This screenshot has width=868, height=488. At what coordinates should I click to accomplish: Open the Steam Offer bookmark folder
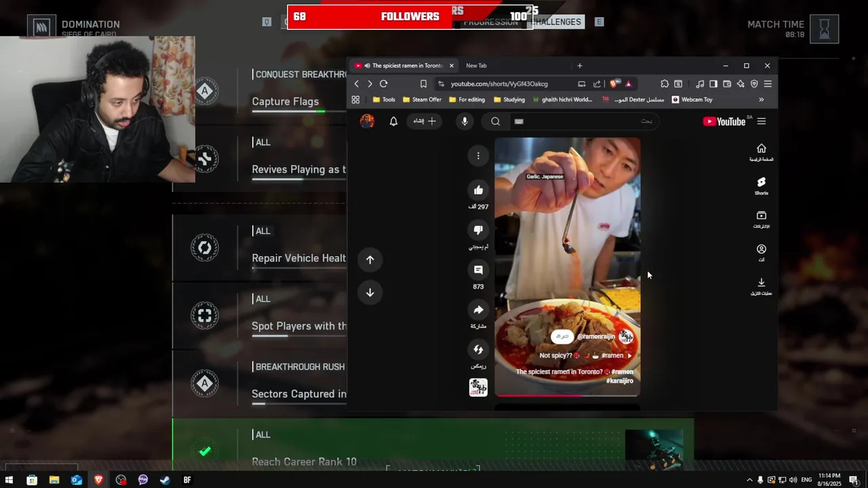click(x=422, y=100)
